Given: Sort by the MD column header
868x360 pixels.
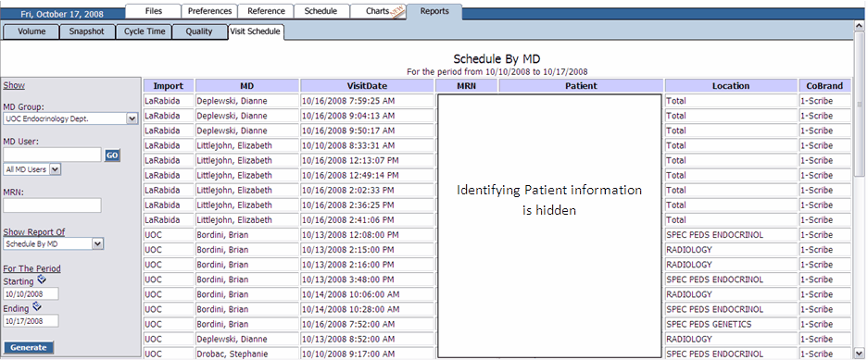Looking at the screenshot, I should tap(247, 86).
